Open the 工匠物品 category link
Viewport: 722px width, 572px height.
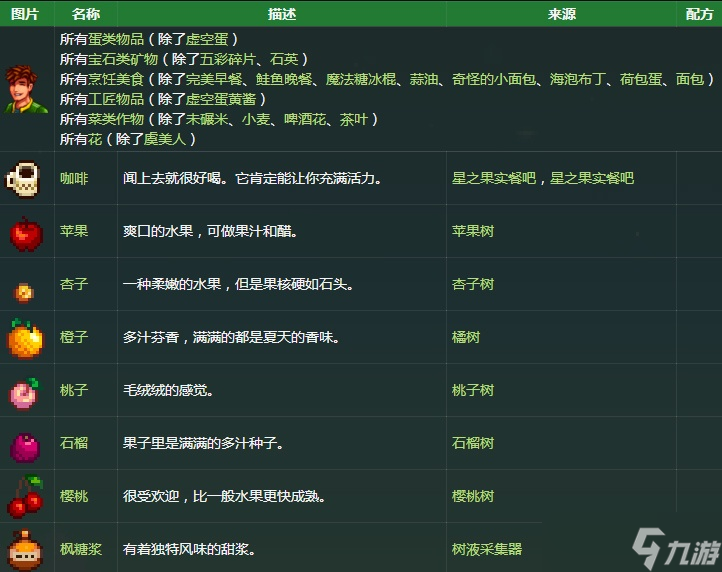[116, 99]
